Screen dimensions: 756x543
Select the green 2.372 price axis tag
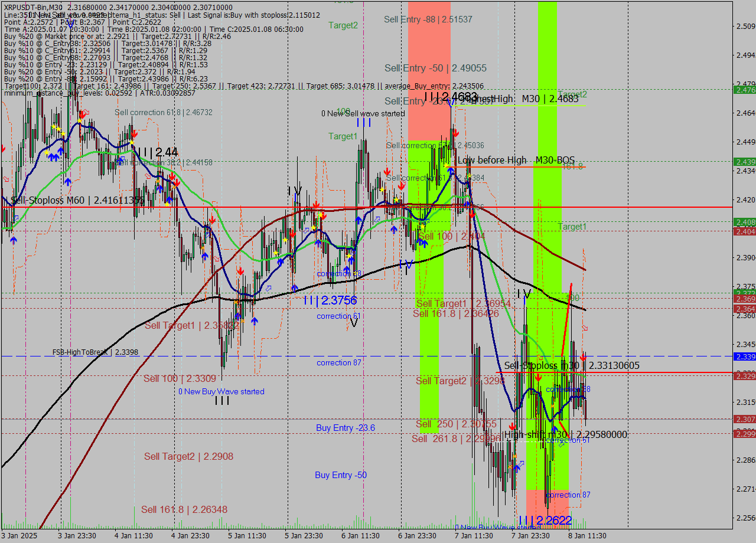[x=744, y=293]
